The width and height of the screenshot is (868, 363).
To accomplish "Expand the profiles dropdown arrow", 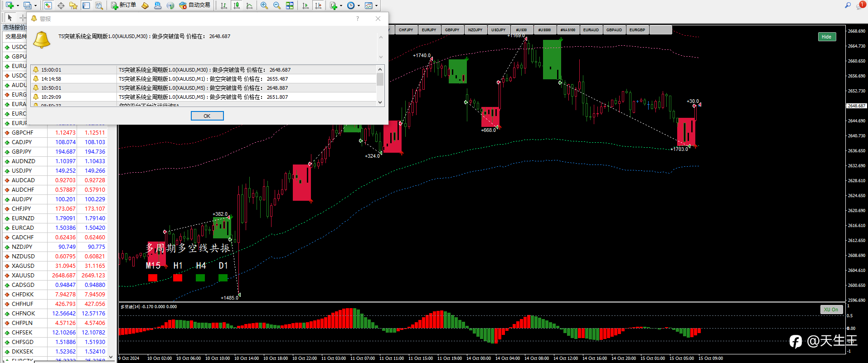I will click(x=35, y=6).
